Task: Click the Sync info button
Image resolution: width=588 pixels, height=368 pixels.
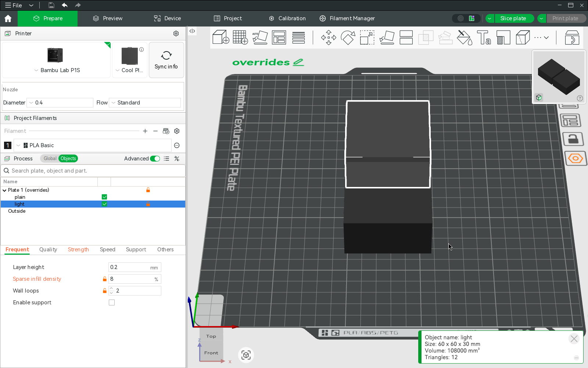Action: coord(166,60)
